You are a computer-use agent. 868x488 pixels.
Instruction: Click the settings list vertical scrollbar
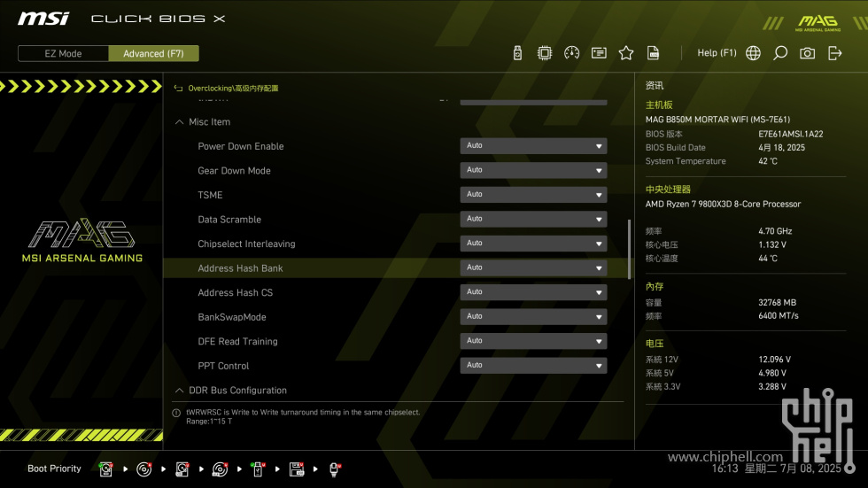tap(629, 250)
